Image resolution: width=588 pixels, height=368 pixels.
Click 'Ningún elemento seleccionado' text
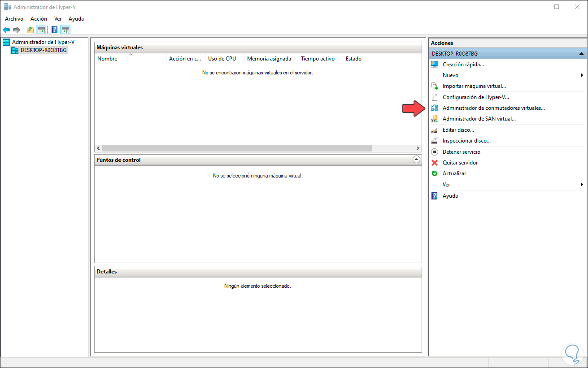257,286
